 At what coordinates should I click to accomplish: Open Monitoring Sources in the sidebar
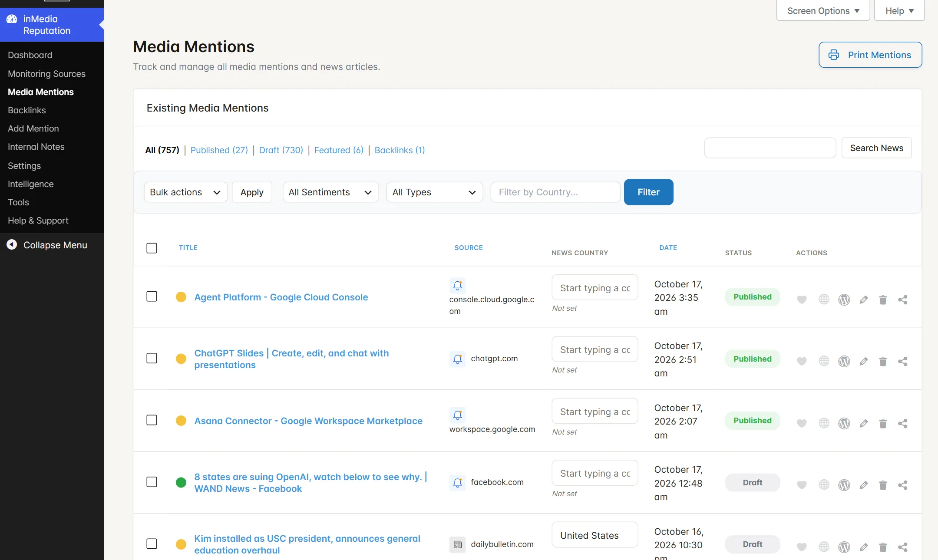(46, 74)
